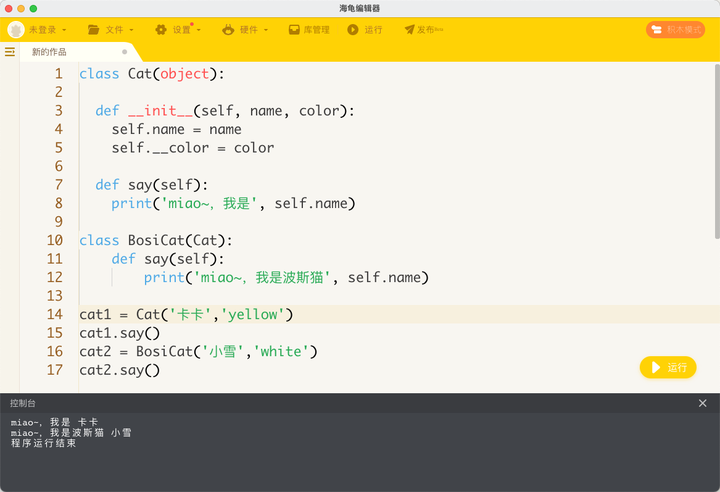Click the yellow 运行 run button
720x492 pixels.
pos(668,368)
